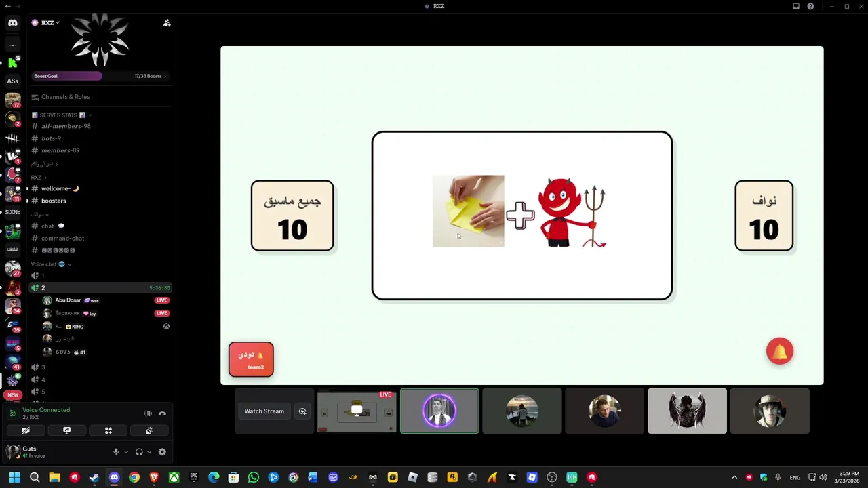Open the wellcome- channel
The image size is (868, 488).
click(x=100, y=188)
